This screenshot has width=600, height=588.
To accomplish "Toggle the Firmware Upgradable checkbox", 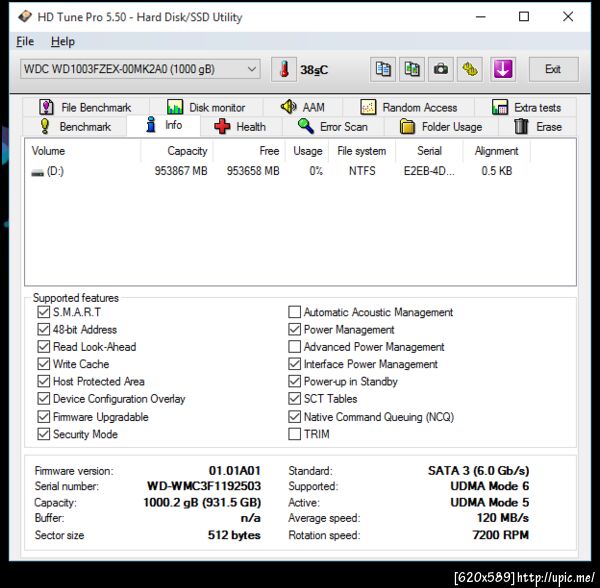I will pos(44,417).
